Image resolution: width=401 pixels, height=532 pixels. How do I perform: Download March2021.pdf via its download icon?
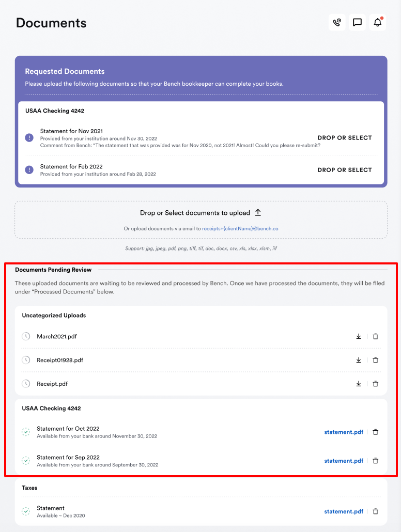[359, 336]
